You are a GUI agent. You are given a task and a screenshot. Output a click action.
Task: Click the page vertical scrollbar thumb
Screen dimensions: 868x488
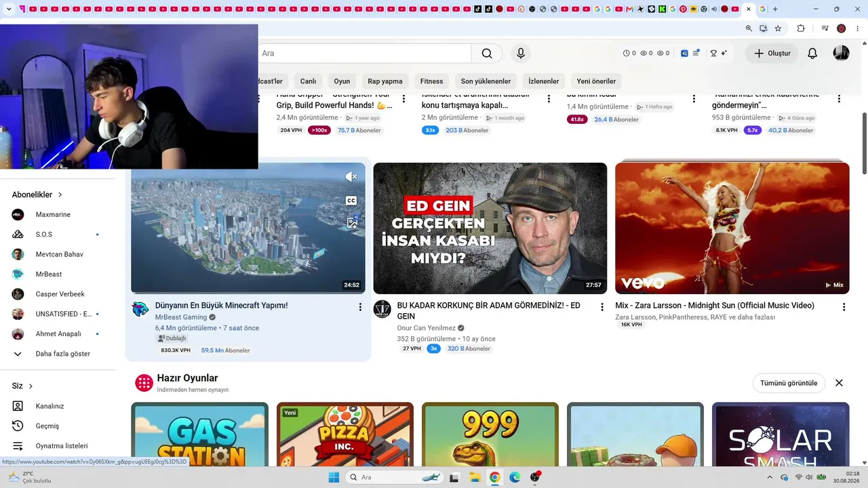pyautogui.click(x=864, y=142)
